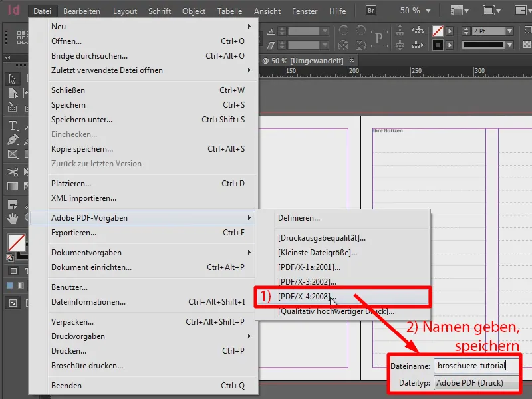Open the stroke weight 2 Pt dropdown

pyautogui.click(x=510, y=31)
